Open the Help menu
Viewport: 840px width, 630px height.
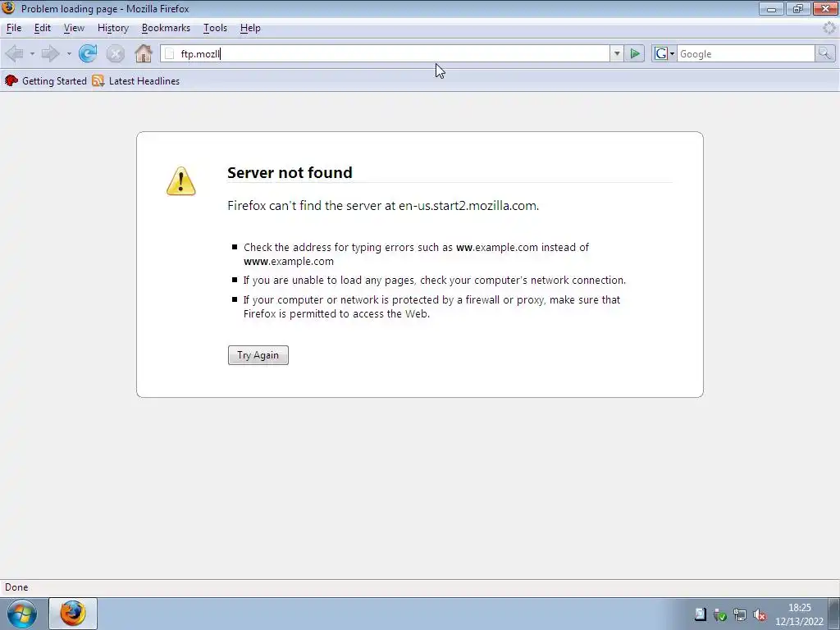(250, 28)
